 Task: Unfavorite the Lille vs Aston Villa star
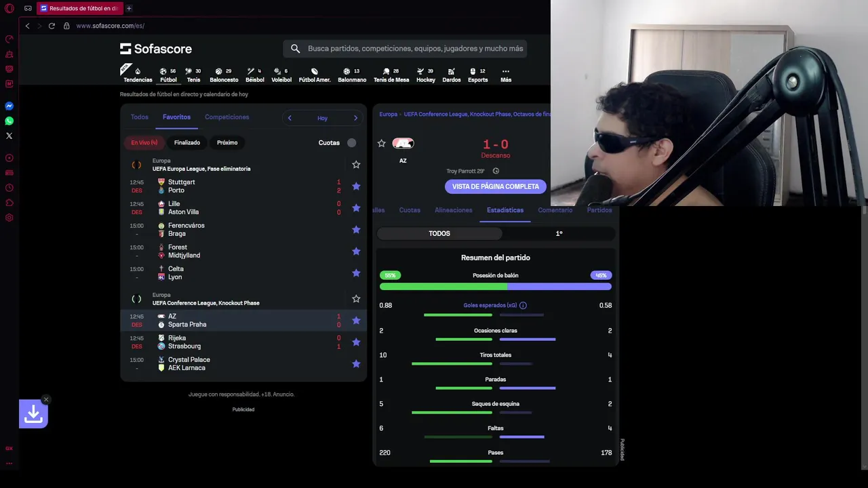(x=356, y=208)
